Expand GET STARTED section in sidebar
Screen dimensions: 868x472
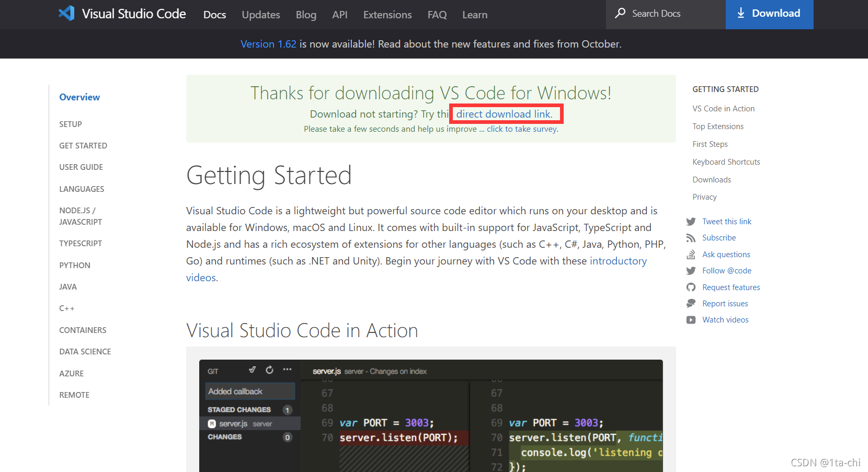[83, 146]
